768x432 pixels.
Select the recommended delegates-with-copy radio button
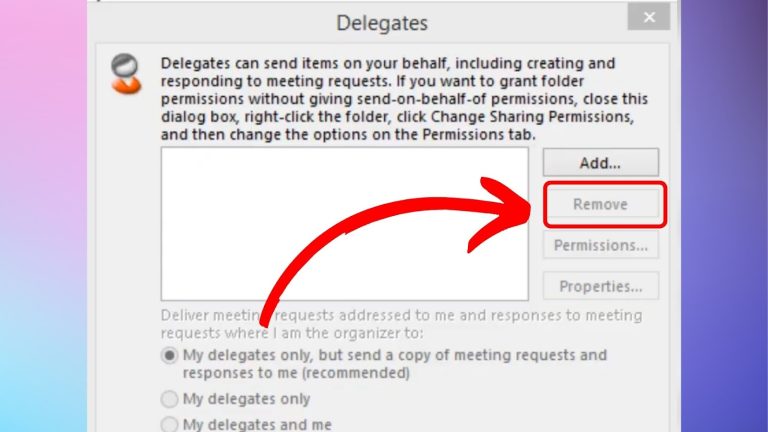tap(169, 356)
